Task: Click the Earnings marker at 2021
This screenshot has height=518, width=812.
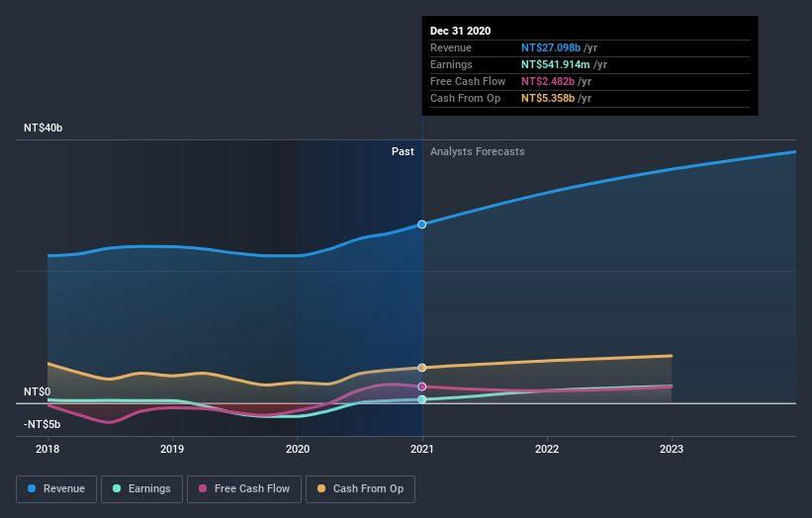Action: (422, 399)
